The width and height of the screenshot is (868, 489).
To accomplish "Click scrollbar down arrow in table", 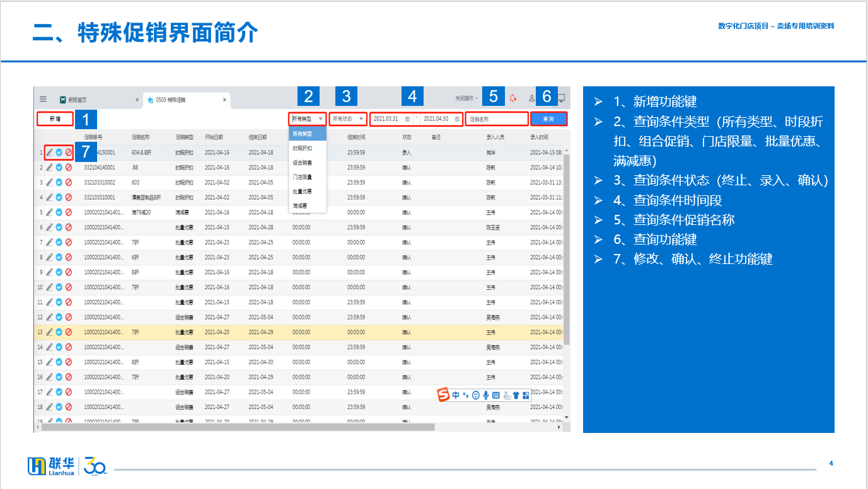I will pos(566,417).
